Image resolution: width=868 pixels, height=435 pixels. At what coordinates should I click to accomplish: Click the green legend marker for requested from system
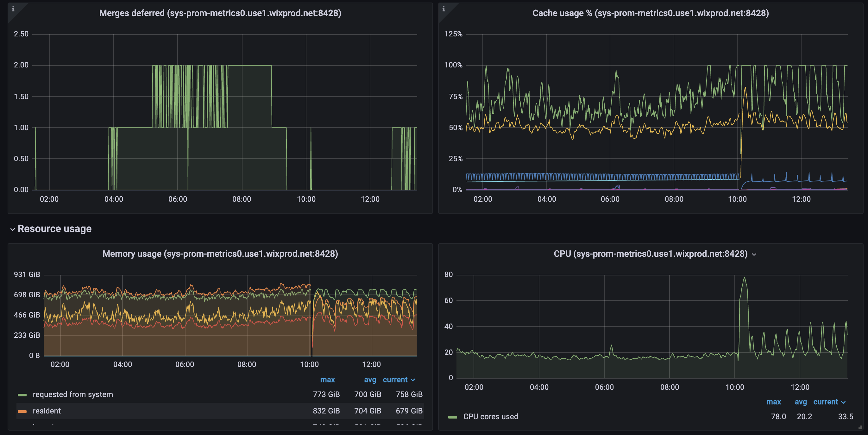tap(23, 394)
